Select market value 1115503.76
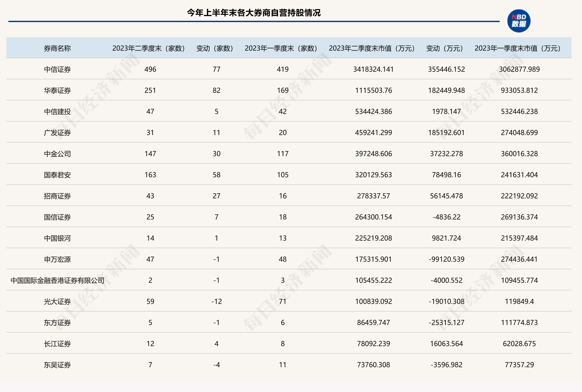The width and height of the screenshot is (582, 392). pos(373,90)
